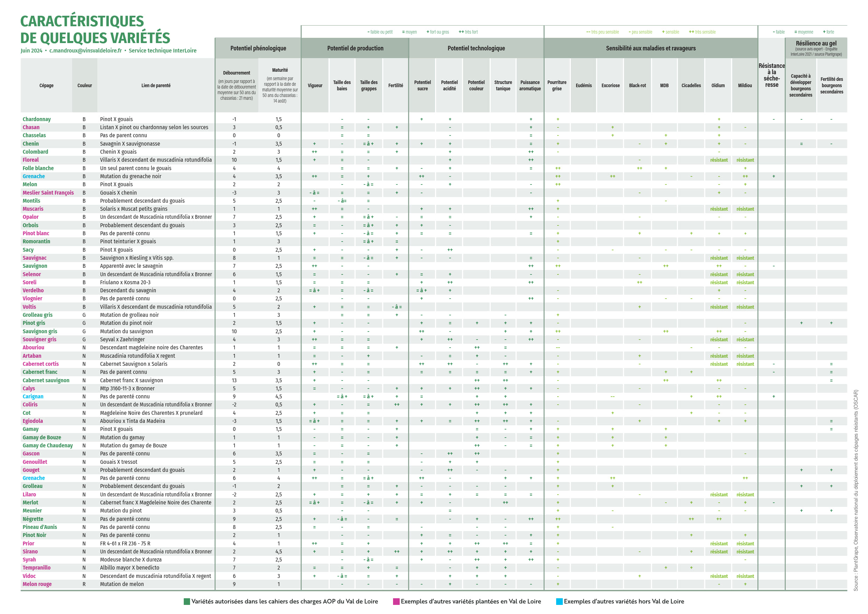Click the Chardonnay variety name
This screenshot has width=868, height=614.
point(37,119)
